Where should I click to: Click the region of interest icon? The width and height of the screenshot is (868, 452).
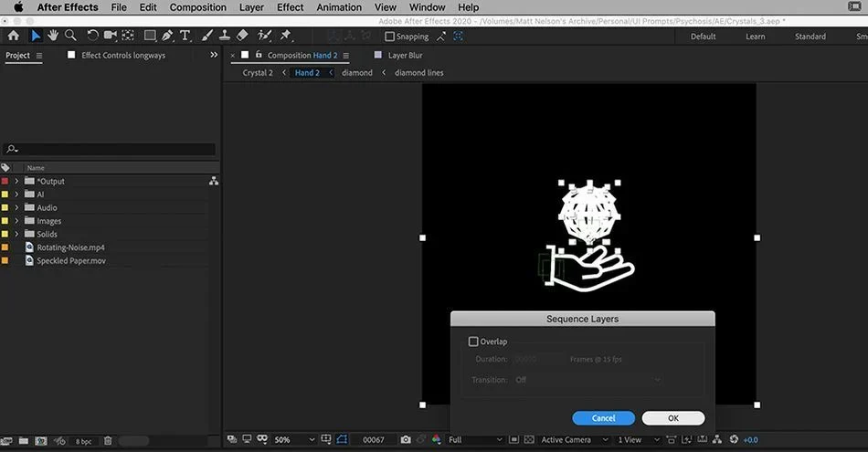[x=513, y=440]
